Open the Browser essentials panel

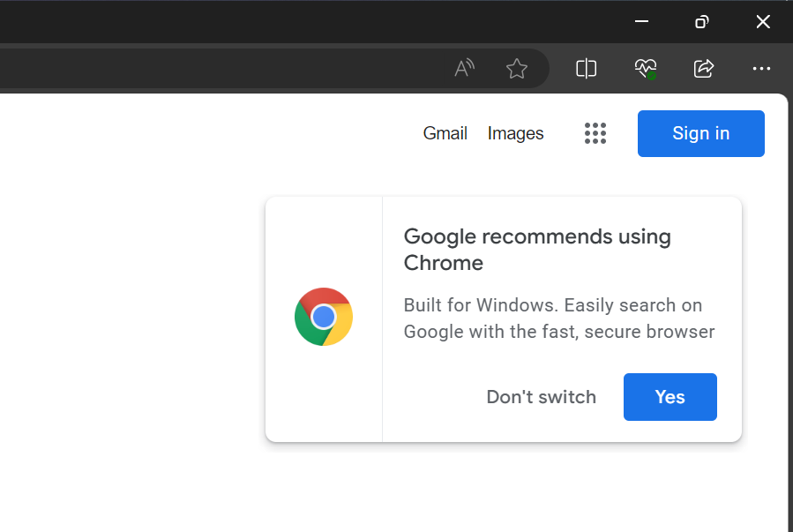coord(645,68)
